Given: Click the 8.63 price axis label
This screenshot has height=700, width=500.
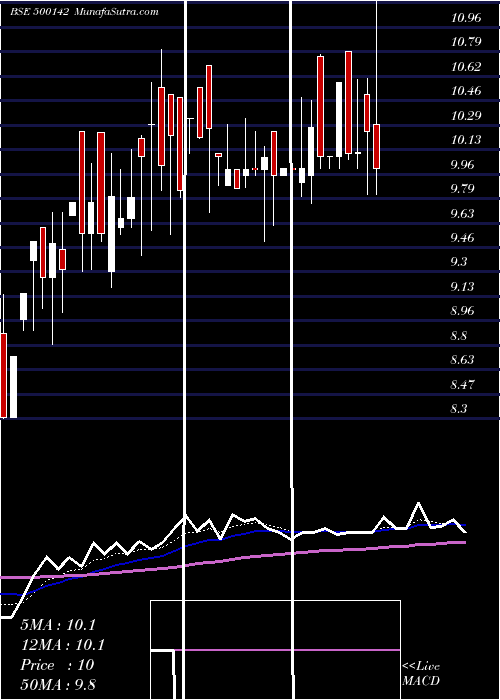Looking at the screenshot, I should point(462,359).
